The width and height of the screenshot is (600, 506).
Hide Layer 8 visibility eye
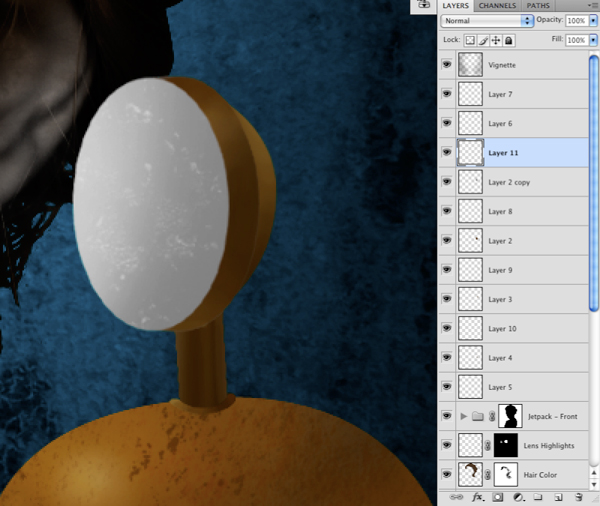tap(447, 211)
